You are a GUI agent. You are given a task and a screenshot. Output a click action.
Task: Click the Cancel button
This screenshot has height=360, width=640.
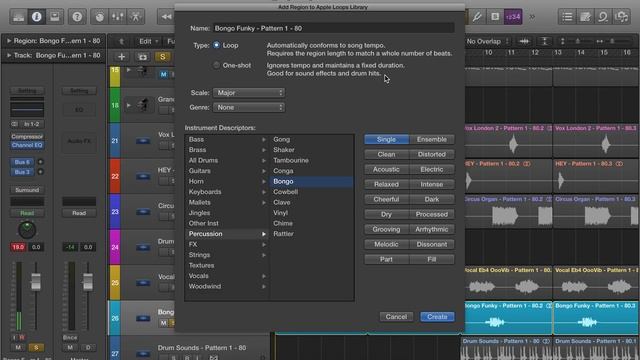coord(396,316)
